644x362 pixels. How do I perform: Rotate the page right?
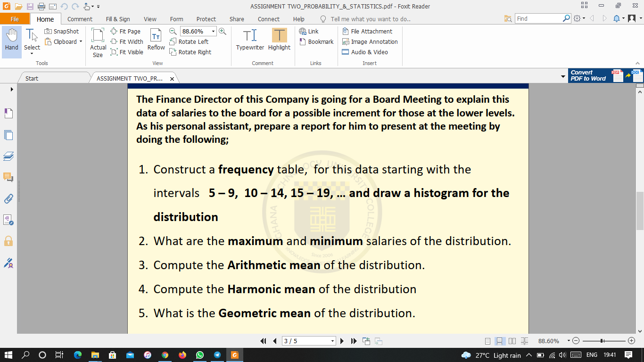point(190,52)
